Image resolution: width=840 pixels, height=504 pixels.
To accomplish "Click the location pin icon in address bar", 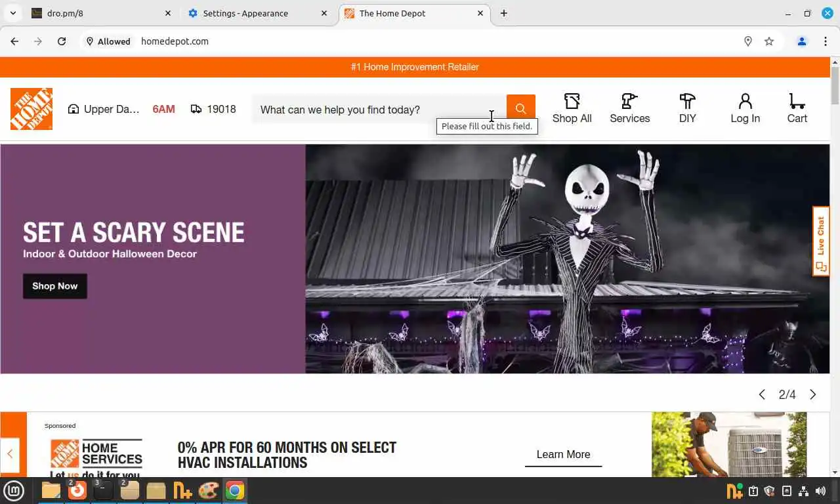I will tap(747, 41).
